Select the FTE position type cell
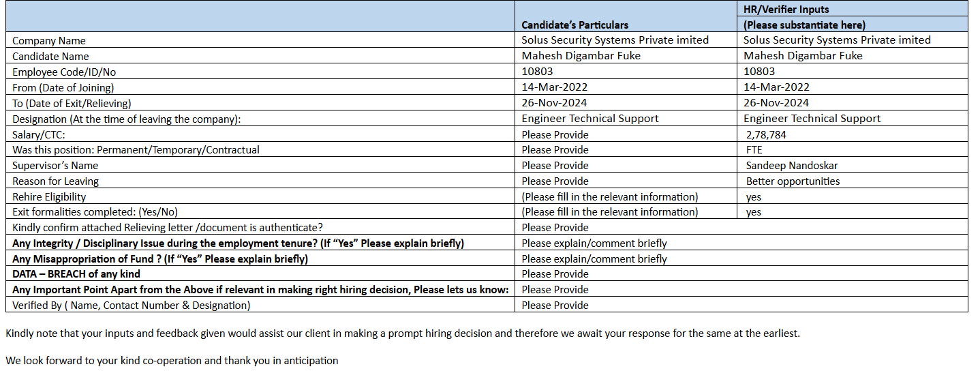 [x=754, y=150]
